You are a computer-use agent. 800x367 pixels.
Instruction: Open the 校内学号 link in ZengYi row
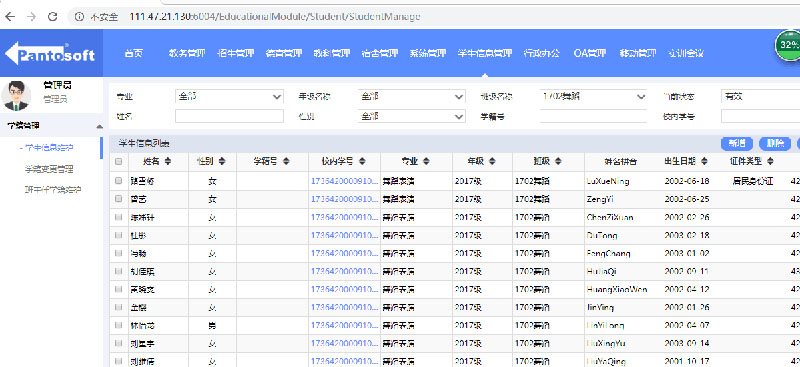pyautogui.click(x=344, y=199)
